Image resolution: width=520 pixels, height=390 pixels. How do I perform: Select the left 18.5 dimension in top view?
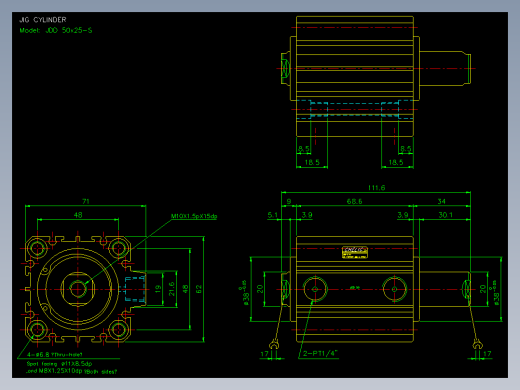coord(312,162)
